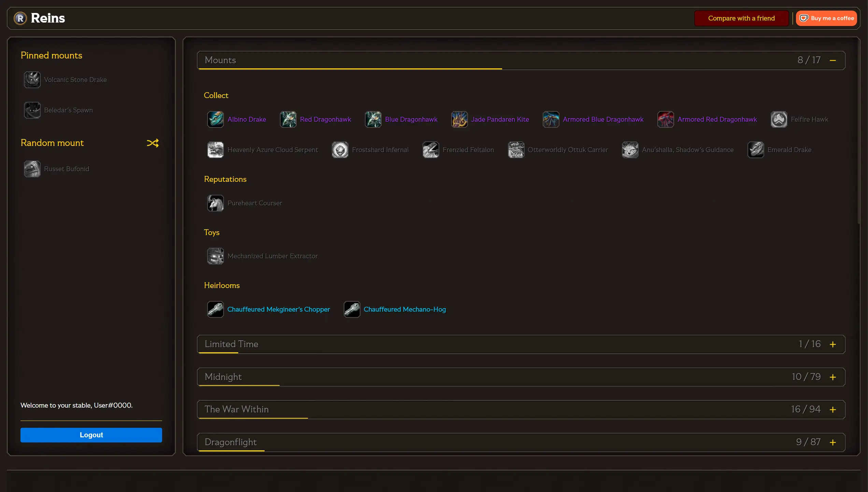Click The War Within progress bar

[253, 418]
